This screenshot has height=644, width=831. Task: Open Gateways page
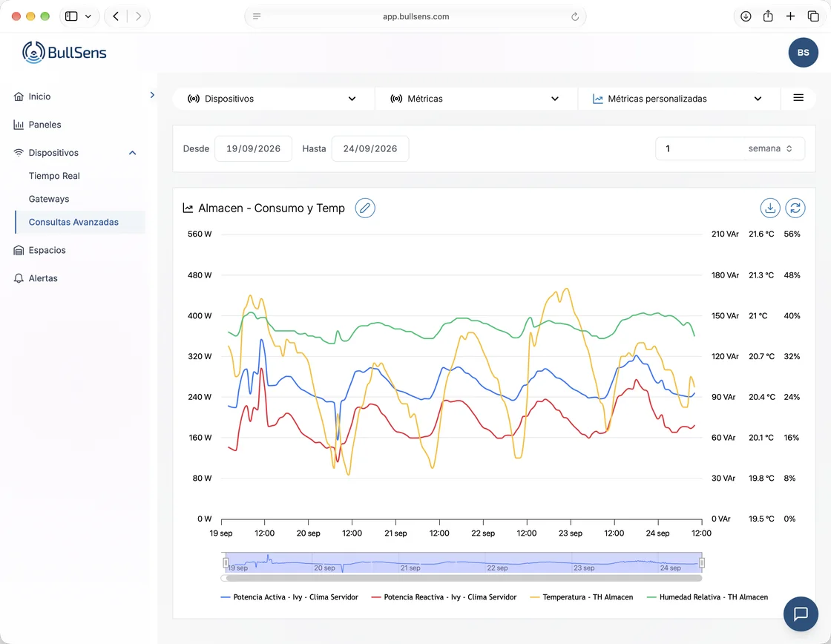pyautogui.click(x=49, y=199)
